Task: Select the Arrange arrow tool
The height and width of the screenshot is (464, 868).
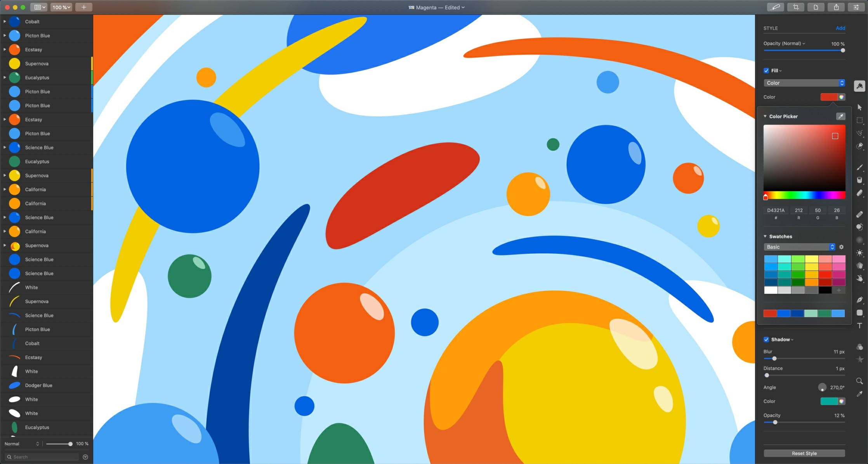Action: [x=859, y=107]
